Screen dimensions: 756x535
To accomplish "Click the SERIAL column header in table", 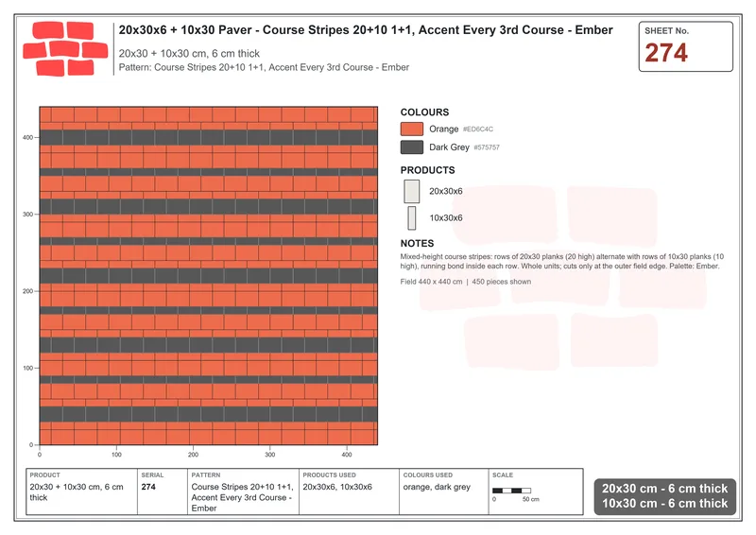I will click(x=152, y=475).
